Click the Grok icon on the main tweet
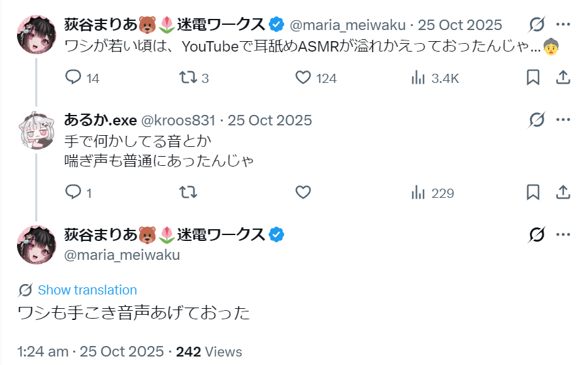The width and height of the screenshot is (588, 365). click(536, 234)
